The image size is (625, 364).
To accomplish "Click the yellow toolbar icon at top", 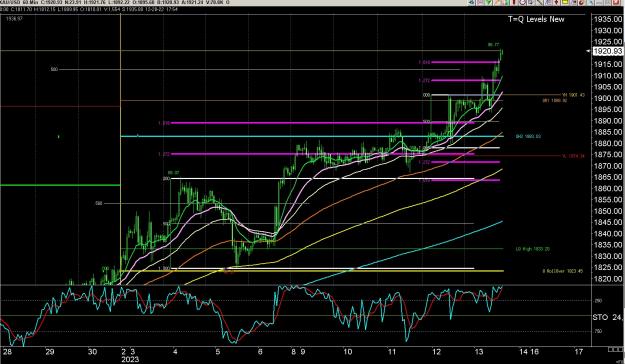I will (565, 2).
